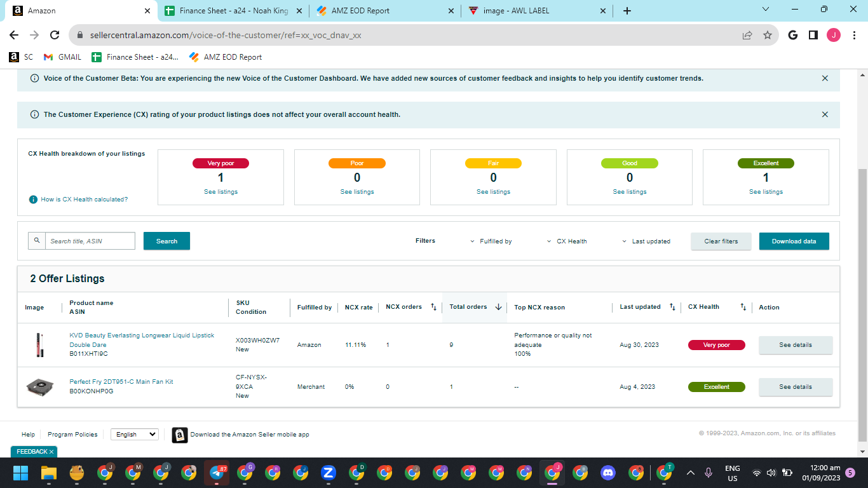Screen dimensions: 868x488
Task: Dismiss the CX rating account health banner
Action: coord(825,114)
